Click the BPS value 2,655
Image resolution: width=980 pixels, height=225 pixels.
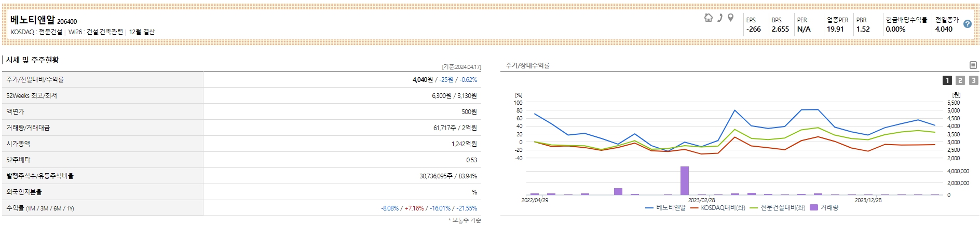point(780,30)
